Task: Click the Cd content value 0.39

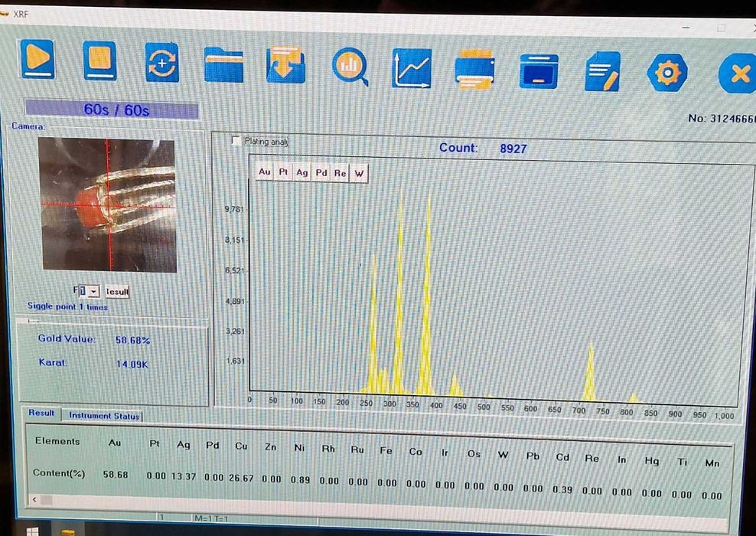Action: 562,489
